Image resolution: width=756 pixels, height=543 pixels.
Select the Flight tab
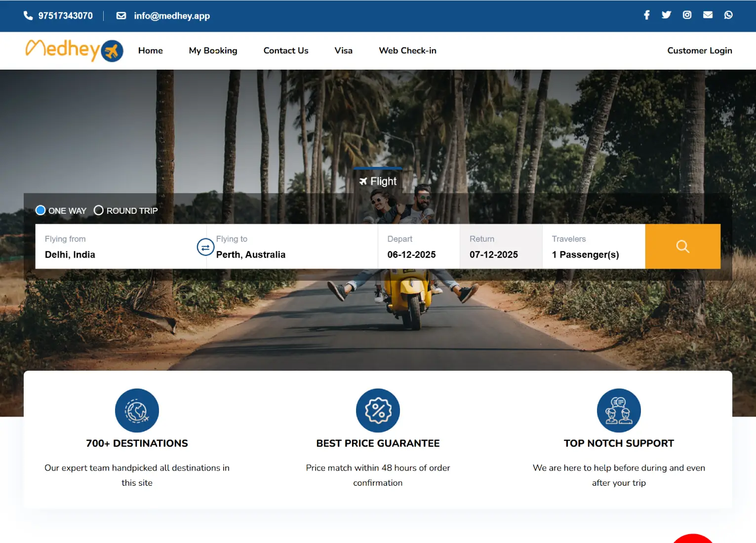coord(378,182)
